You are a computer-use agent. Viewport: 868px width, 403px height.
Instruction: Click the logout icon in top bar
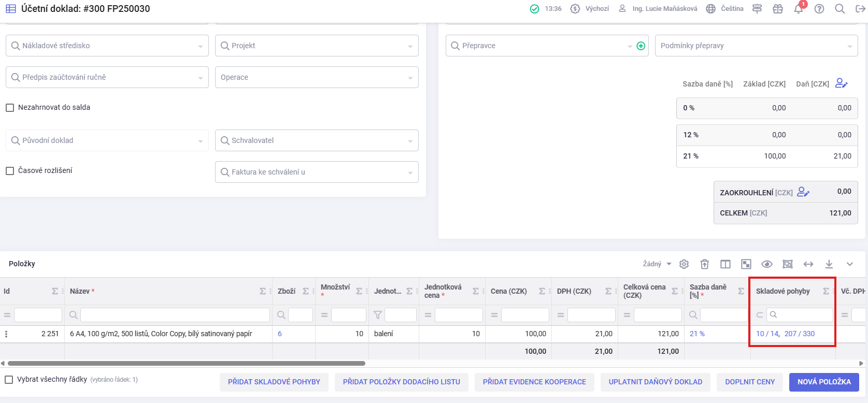click(x=860, y=9)
